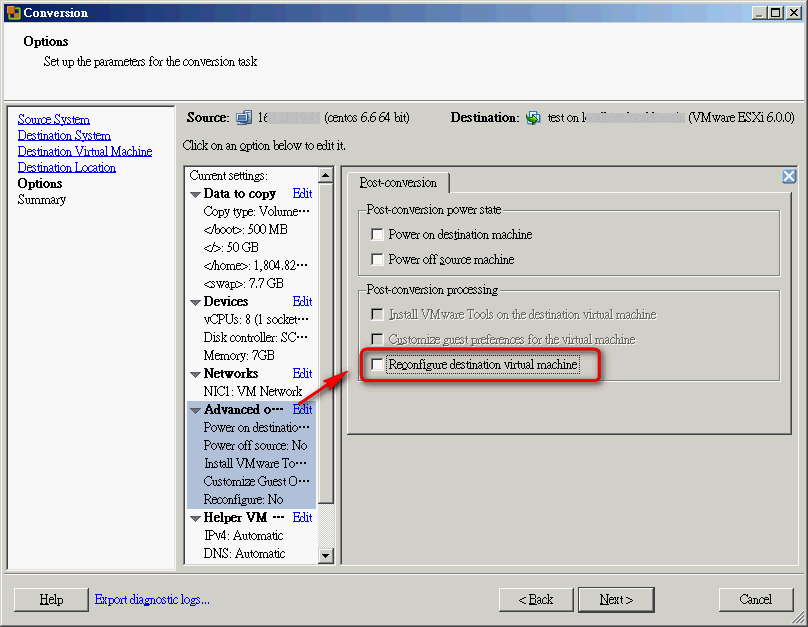Select vCPUs: 8 row

pos(251,319)
